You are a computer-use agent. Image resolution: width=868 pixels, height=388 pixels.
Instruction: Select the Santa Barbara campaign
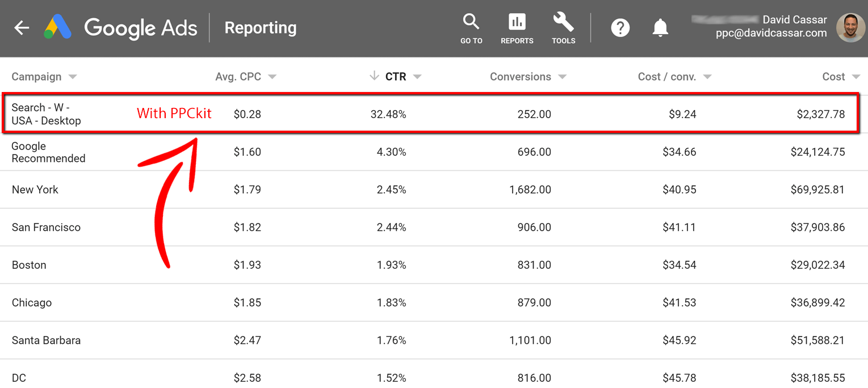(x=46, y=340)
